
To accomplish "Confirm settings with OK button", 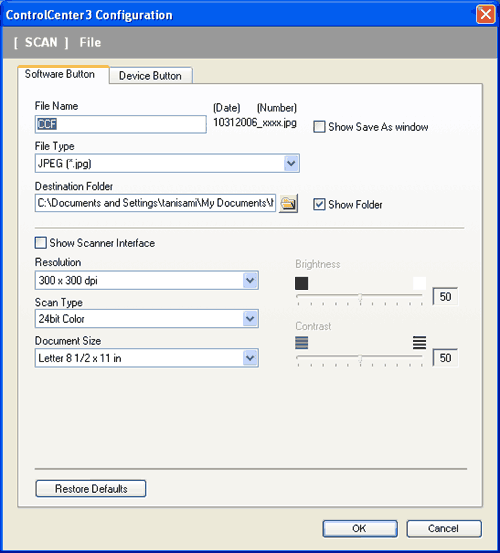I will (x=360, y=528).
